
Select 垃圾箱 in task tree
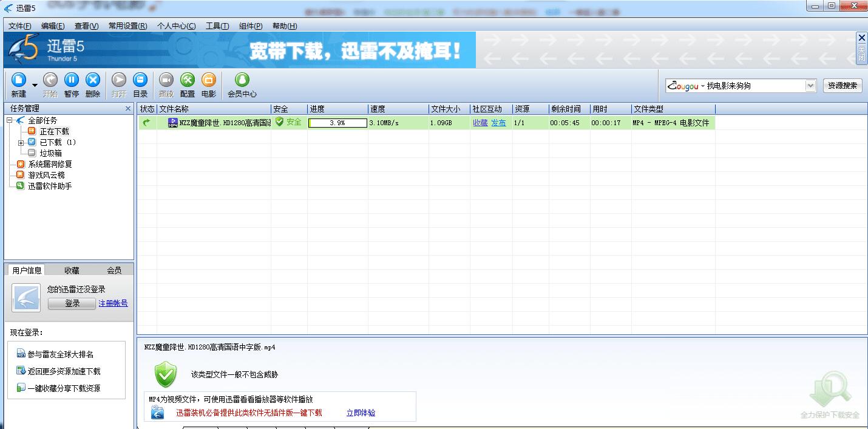pyautogui.click(x=51, y=153)
